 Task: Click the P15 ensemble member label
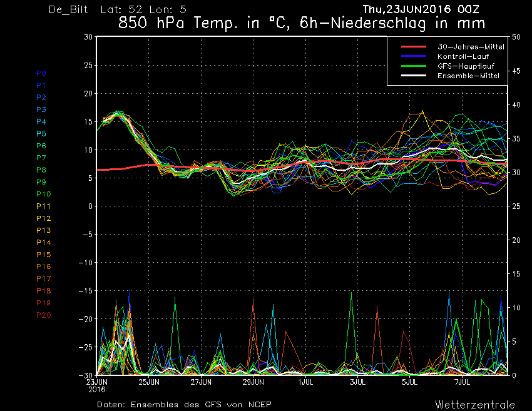pyautogui.click(x=43, y=255)
